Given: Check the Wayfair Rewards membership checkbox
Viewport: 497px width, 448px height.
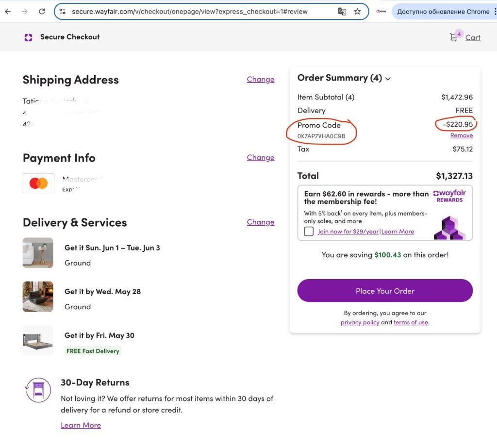Looking at the screenshot, I should 309,231.
